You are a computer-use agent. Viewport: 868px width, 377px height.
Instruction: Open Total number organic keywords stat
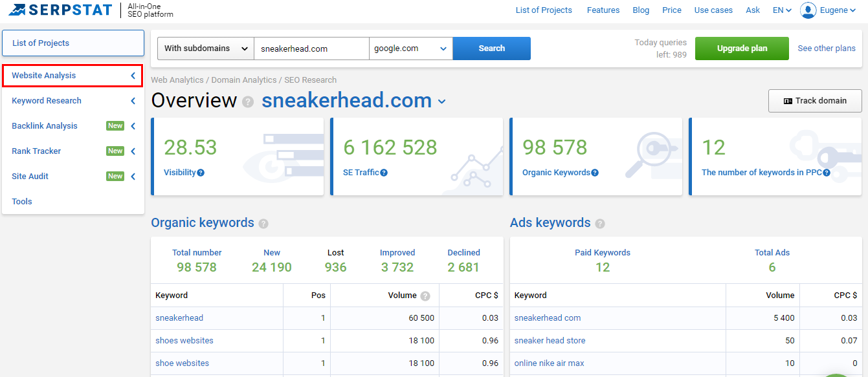[x=197, y=253]
